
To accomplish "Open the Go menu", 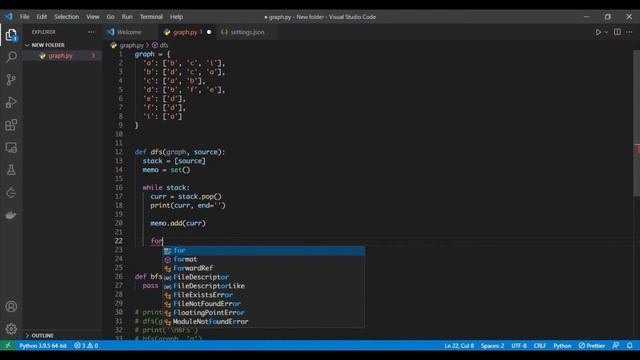I will pyautogui.click(x=111, y=17).
